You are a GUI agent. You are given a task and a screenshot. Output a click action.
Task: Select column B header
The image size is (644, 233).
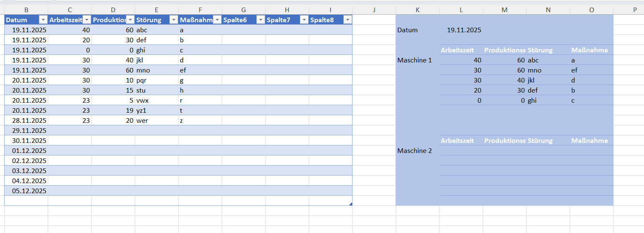tap(26, 10)
